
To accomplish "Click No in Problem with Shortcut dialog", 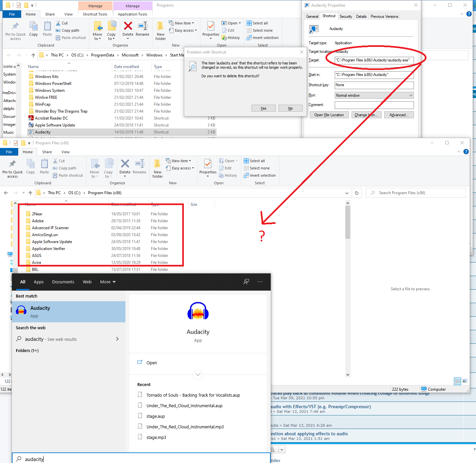I will (x=290, y=108).
